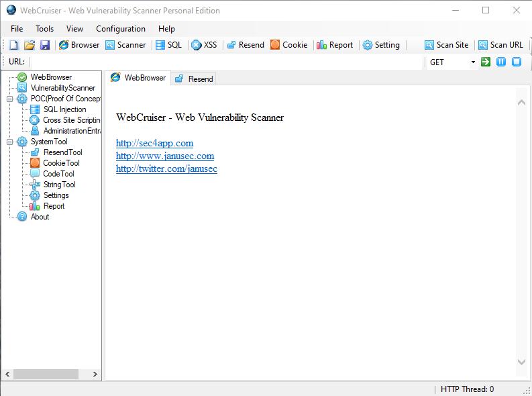Start Scan URL from toolbar
Image resolution: width=532 pixels, height=396 pixels.
click(x=500, y=45)
